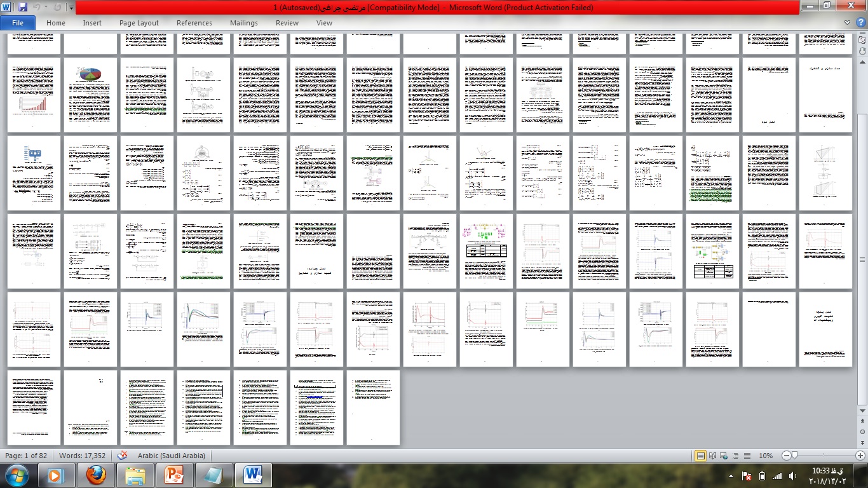Click the volume speaker tray icon
Viewport: 868px width, 488px height.
792,476
